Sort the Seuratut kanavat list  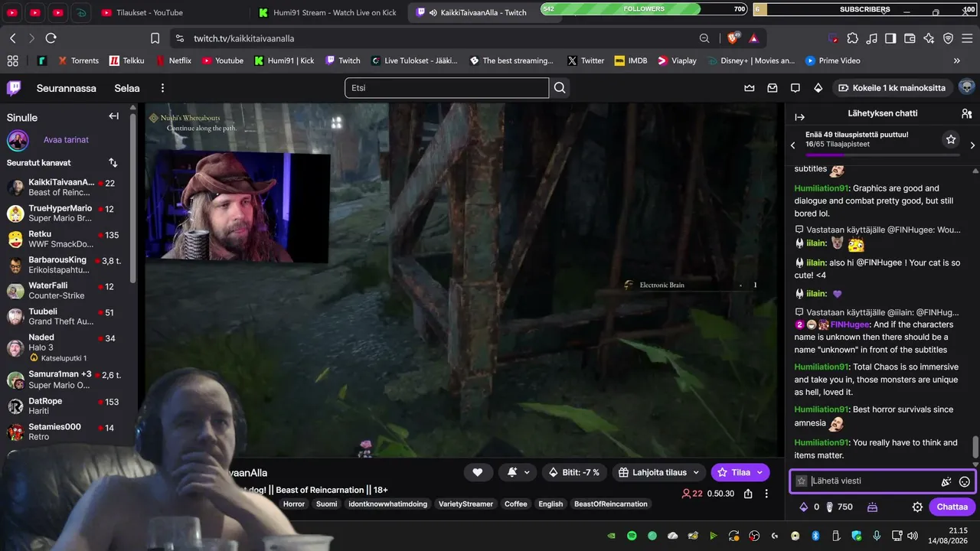click(x=113, y=163)
